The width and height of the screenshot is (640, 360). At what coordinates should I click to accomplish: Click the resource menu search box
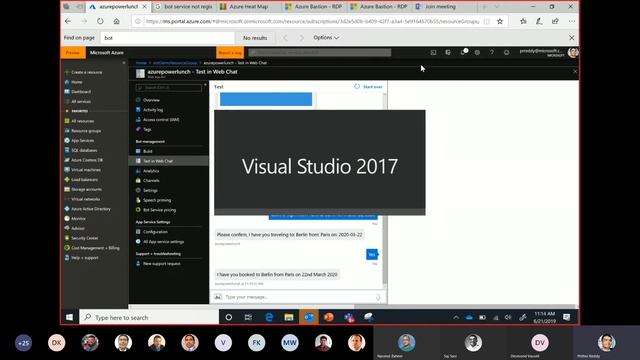(169, 88)
